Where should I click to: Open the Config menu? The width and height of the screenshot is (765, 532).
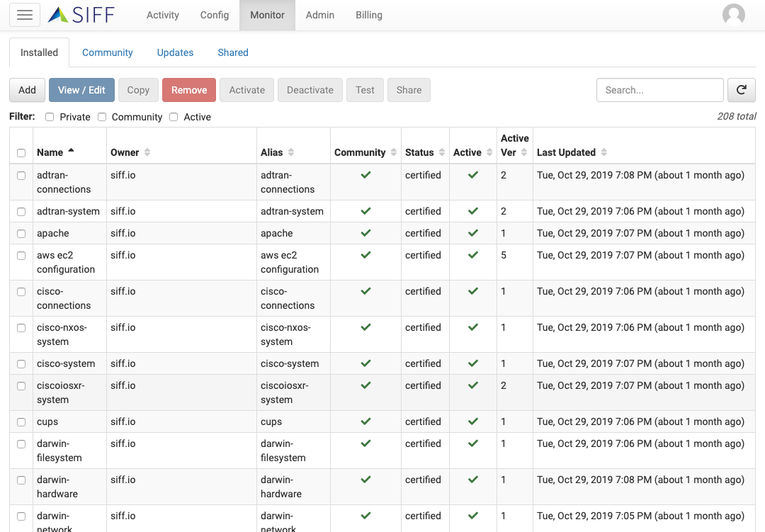pos(215,15)
